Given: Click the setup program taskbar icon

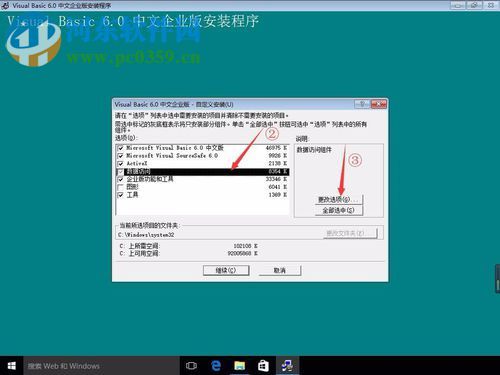Looking at the screenshot, I should coord(287,366).
